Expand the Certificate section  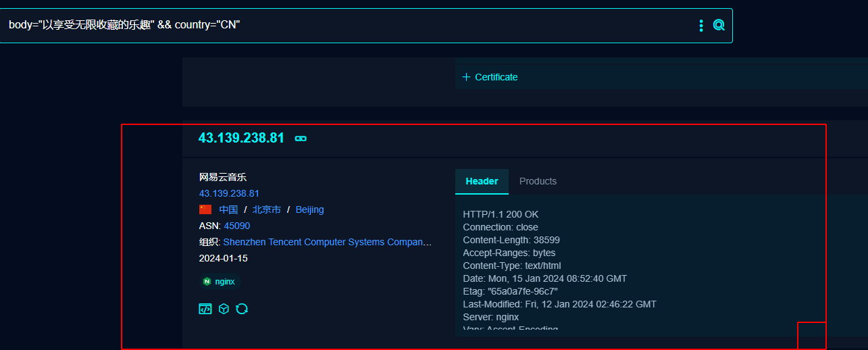490,77
